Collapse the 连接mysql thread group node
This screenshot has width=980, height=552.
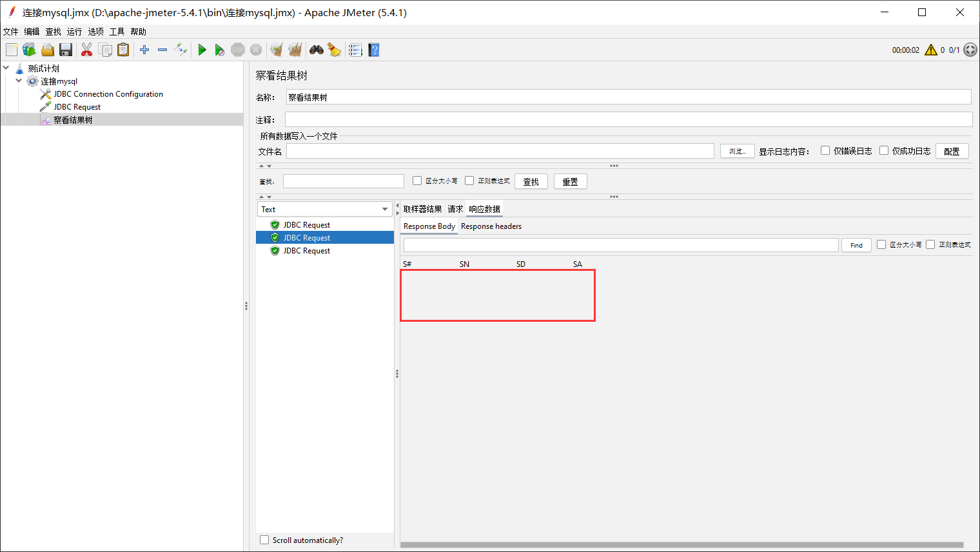tap(19, 81)
